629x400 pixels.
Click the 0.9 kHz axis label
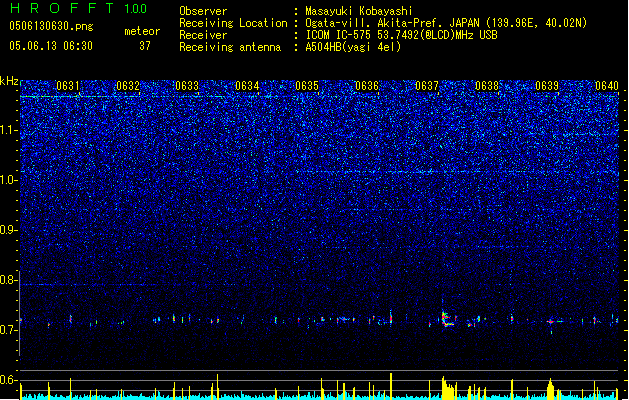tap(9, 230)
